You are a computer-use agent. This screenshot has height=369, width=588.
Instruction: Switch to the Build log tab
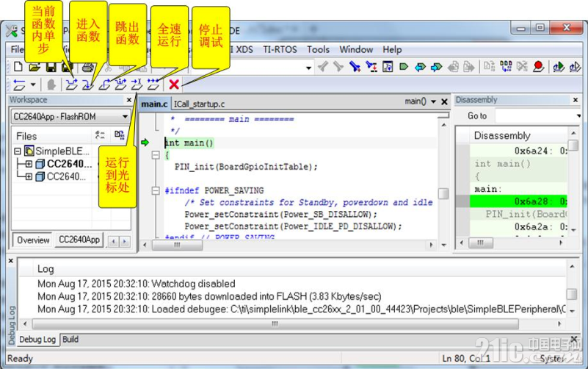[70, 340]
